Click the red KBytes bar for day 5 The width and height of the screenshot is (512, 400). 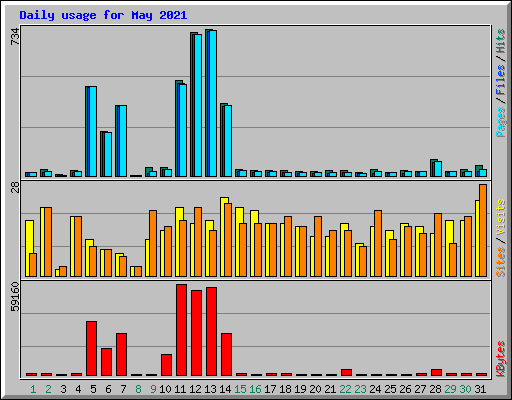[91, 349]
